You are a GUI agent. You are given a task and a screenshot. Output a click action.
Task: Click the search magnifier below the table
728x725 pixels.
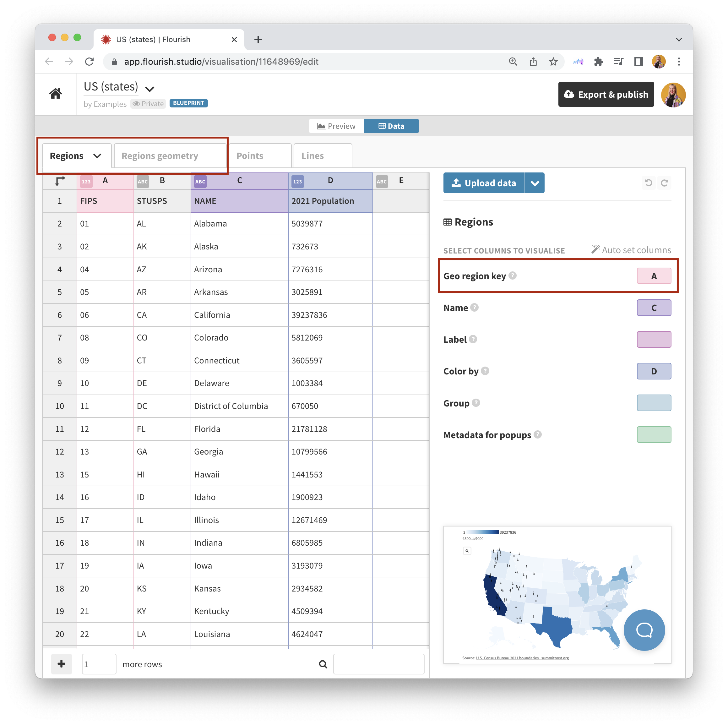(x=323, y=664)
